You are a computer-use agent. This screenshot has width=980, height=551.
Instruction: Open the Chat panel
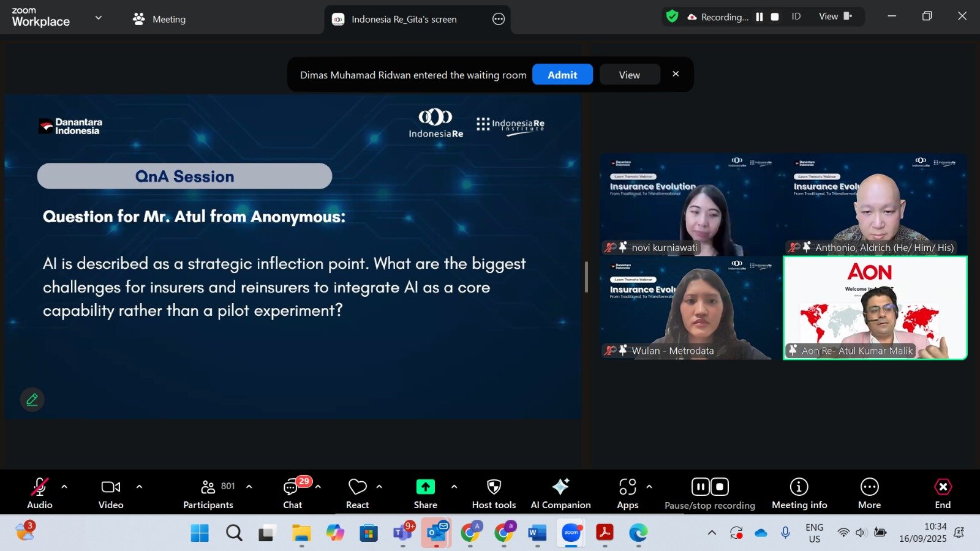tap(292, 493)
